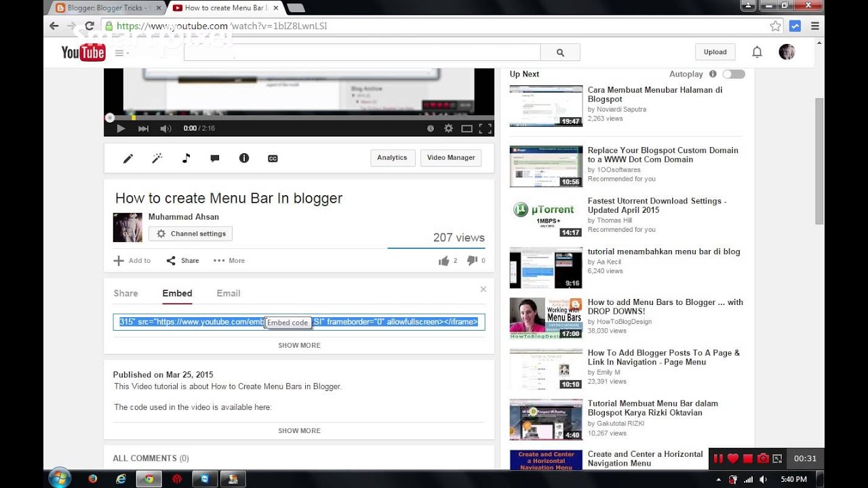Open Replace Your Blogspot Custom Domain video

pyautogui.click(x=663, y=155)
